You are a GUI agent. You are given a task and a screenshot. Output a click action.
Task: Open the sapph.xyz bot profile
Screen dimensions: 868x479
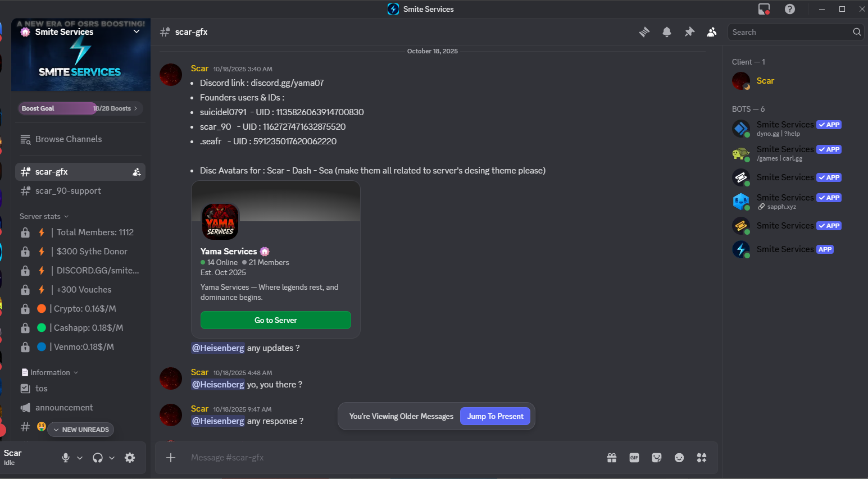[x=796, y=202]
